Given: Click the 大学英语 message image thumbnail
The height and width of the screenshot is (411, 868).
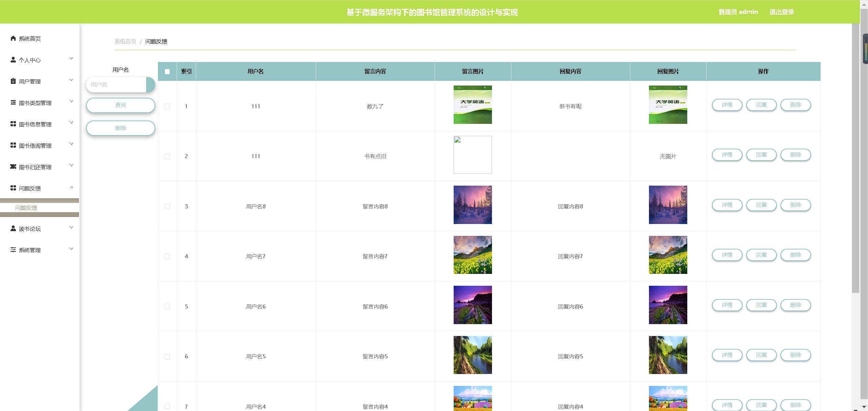Looking at the screenshot, I should (472, 105).
